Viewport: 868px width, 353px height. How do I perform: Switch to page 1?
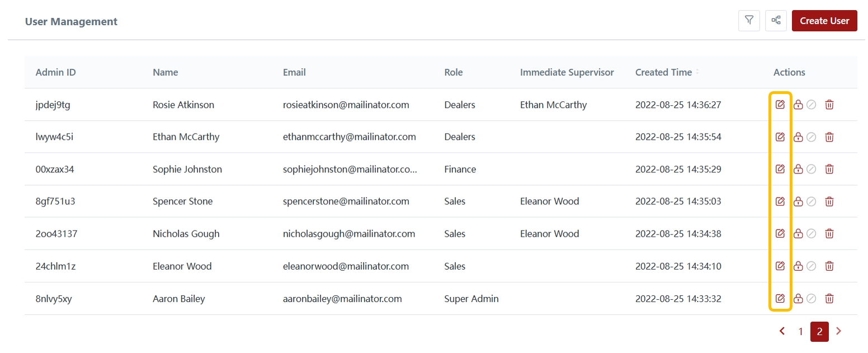click(800, 332)
